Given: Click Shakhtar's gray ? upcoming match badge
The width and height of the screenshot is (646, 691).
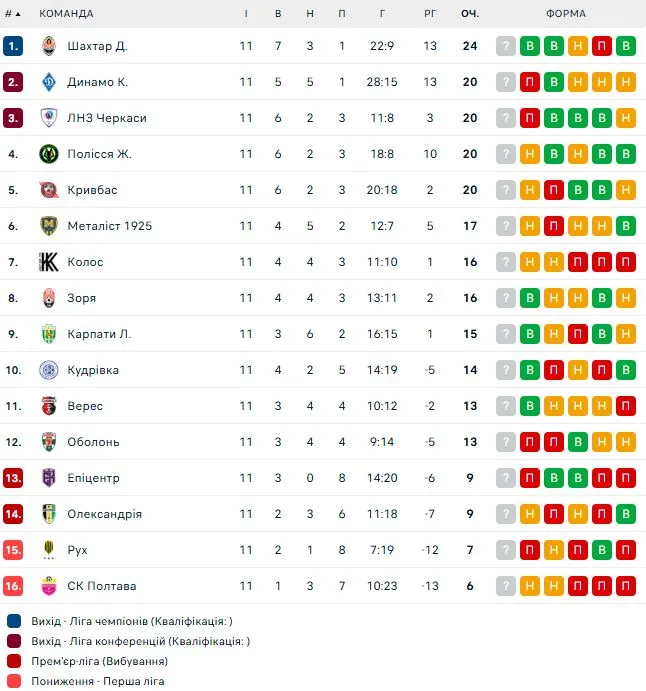Looking at the screenshot, I should (x=506, y=46).
